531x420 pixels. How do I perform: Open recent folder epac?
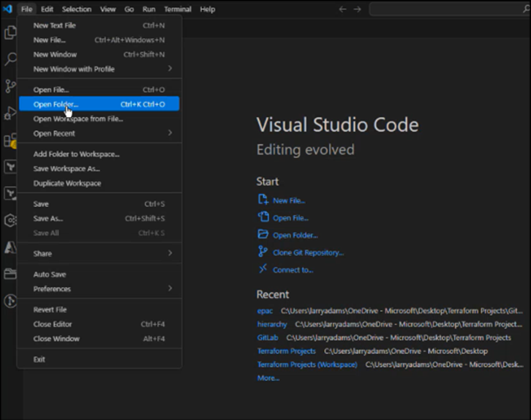pyautogui.click(x=265, y=311)
